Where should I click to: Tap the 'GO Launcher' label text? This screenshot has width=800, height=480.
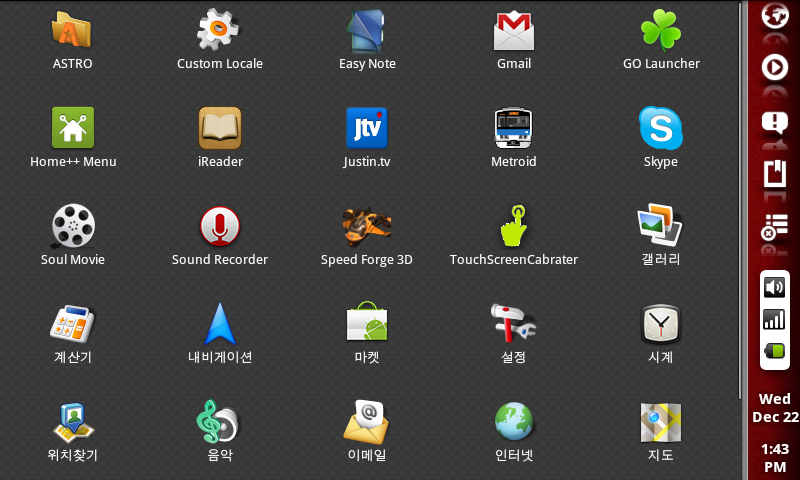[661, 64]
